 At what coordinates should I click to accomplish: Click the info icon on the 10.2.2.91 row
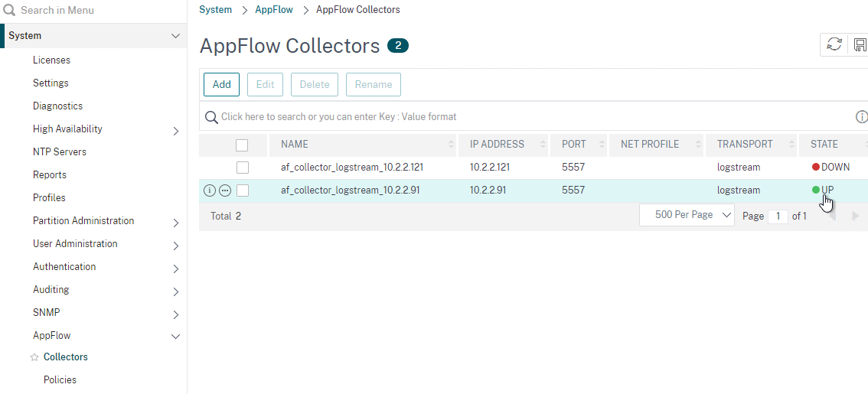pyautogui.click(x=209, y=190)
